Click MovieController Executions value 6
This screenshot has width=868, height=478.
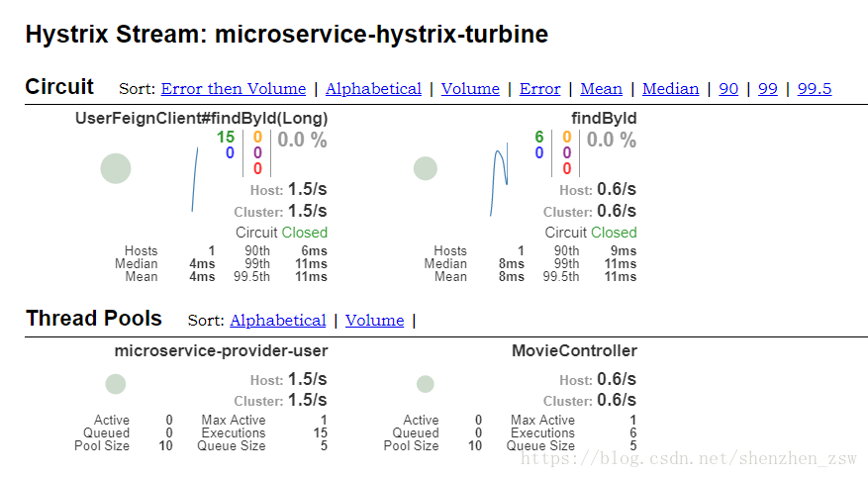[632, 432]
